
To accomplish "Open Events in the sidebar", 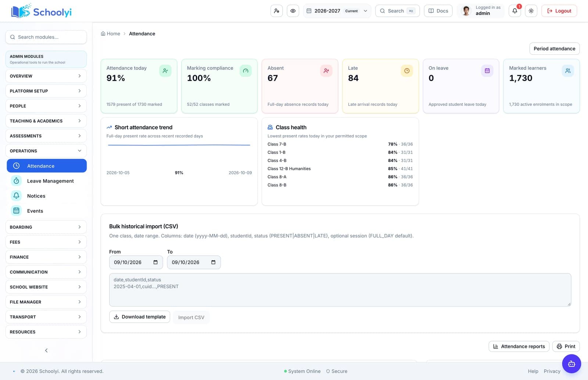I will 47,211.
